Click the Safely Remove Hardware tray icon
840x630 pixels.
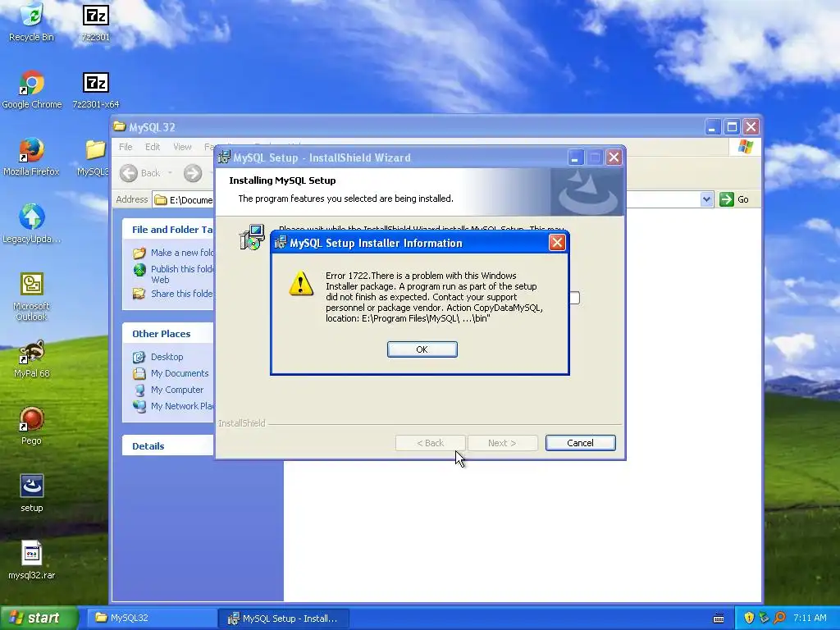(764, 619)
